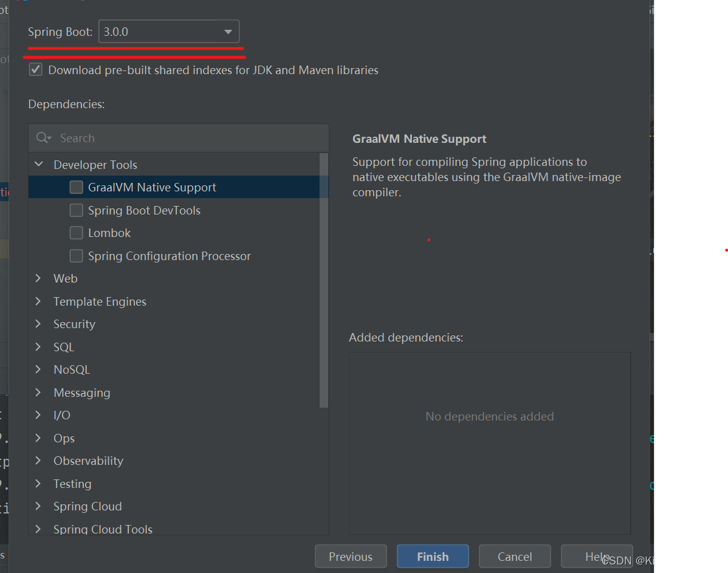Expand the Security category

38,324
